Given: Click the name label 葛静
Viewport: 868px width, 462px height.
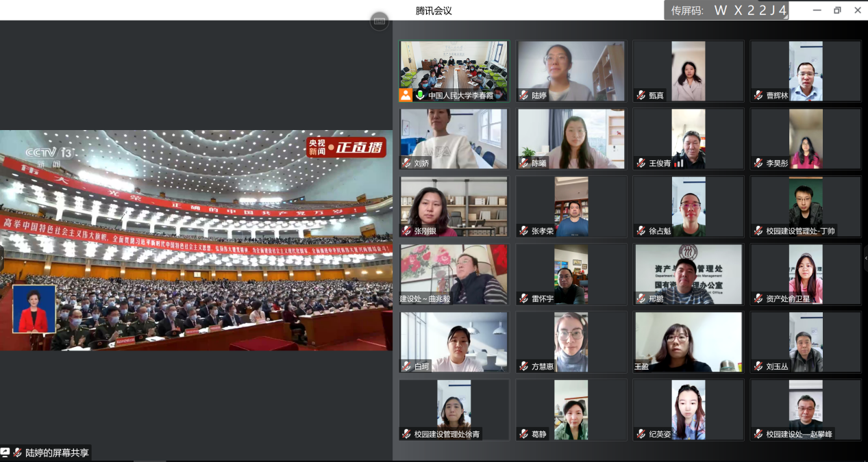Looking at the screenshot, I should tap(539, 435).
